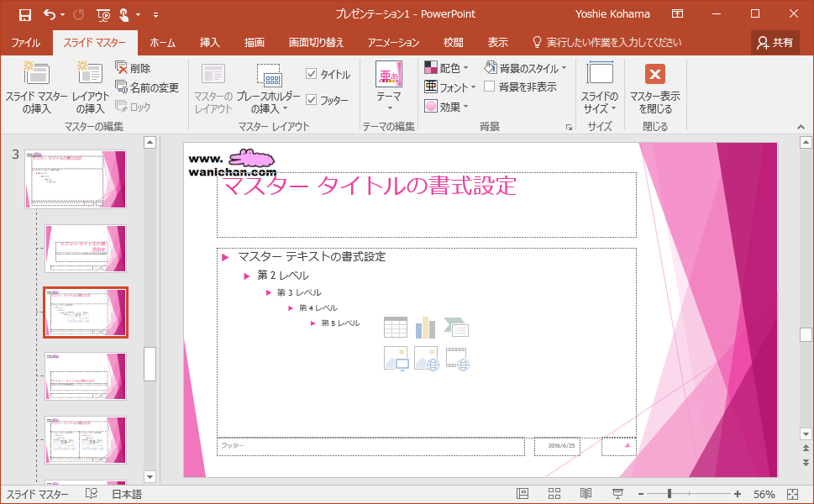Close master view with マスター表示を閉じる
This screenshot has height=504, width=814.
pos(654,88)
